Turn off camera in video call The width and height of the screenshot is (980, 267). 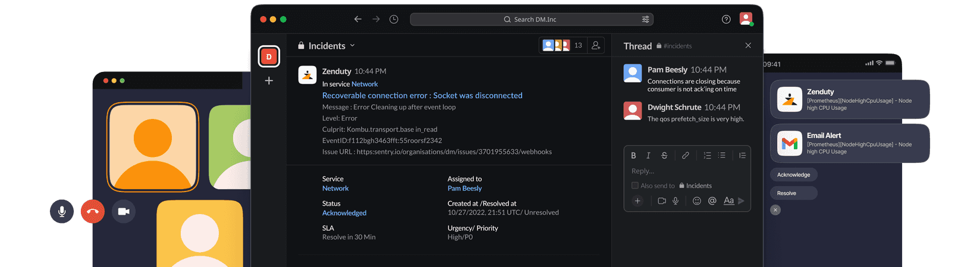pos(124,212)
